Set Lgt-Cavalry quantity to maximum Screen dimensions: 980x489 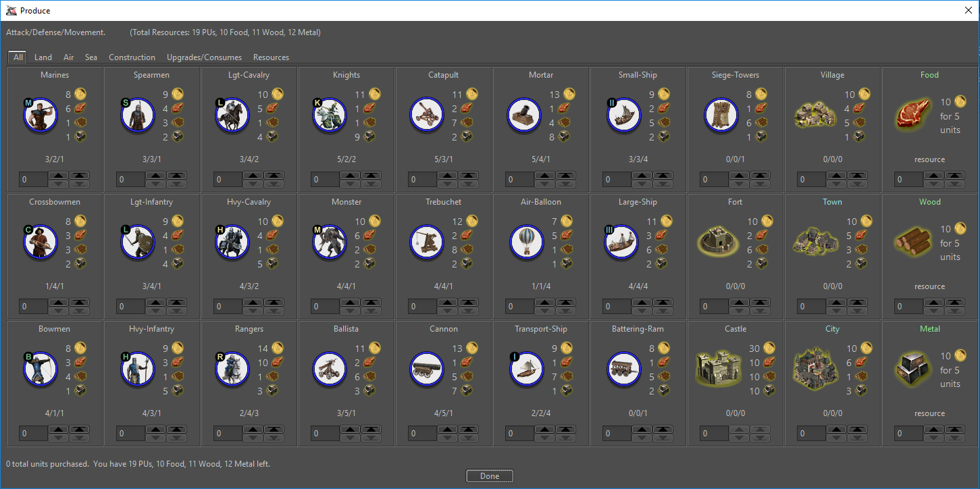click(272, 176)
